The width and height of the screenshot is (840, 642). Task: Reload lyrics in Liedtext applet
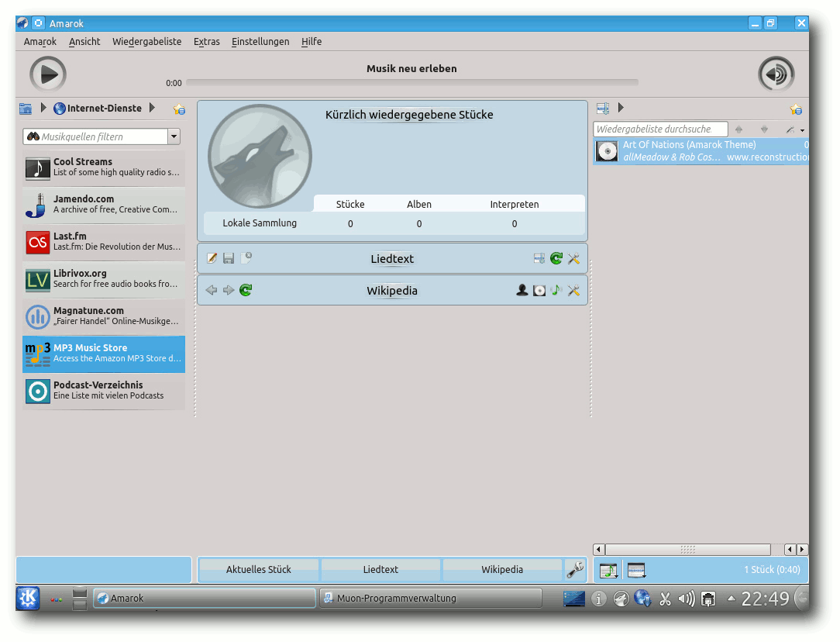click(x=556, y=259)
